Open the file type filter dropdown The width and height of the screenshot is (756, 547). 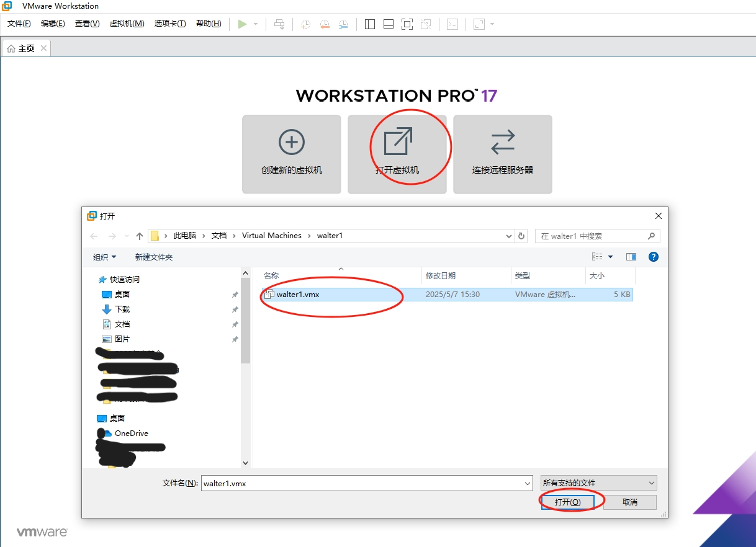tap(598, 483)
